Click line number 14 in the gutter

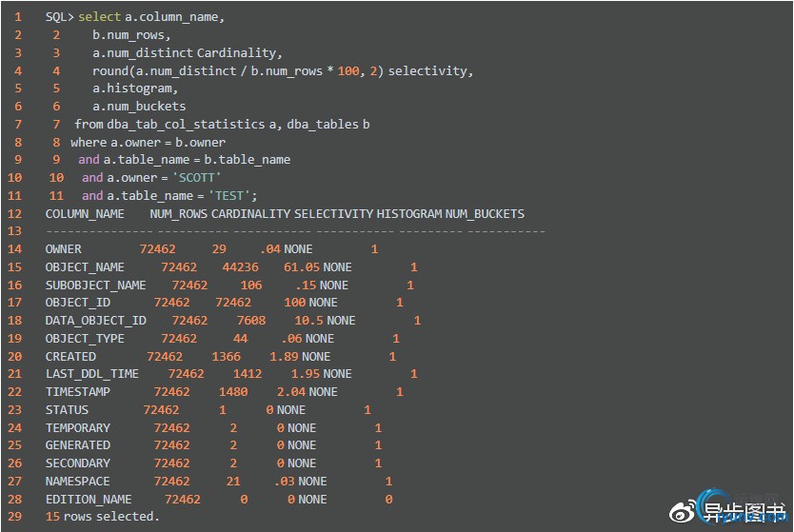17,249
